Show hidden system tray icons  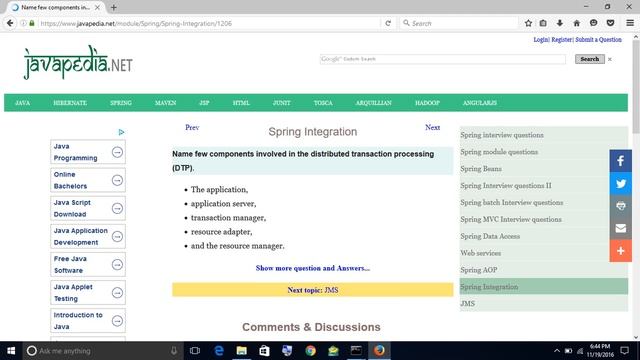point(557,351)
